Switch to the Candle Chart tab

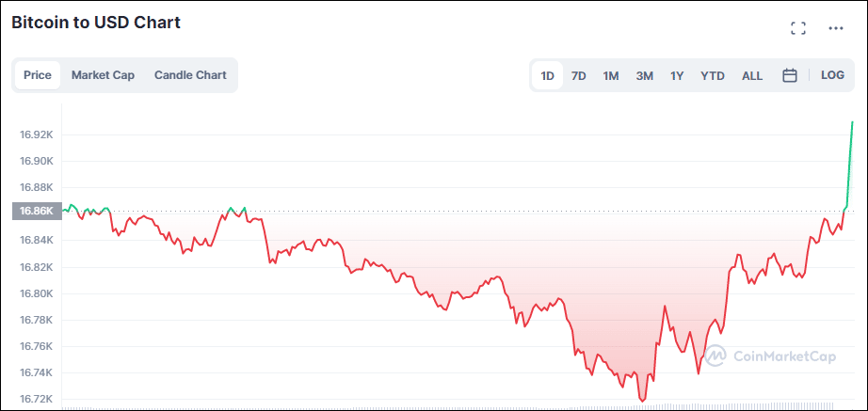[190, 75]
